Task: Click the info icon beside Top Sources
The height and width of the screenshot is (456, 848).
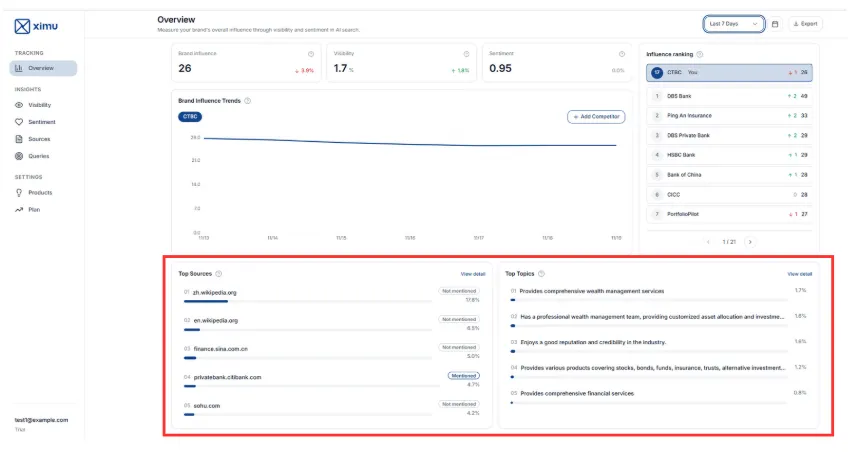Action: (x=219, y=273)
